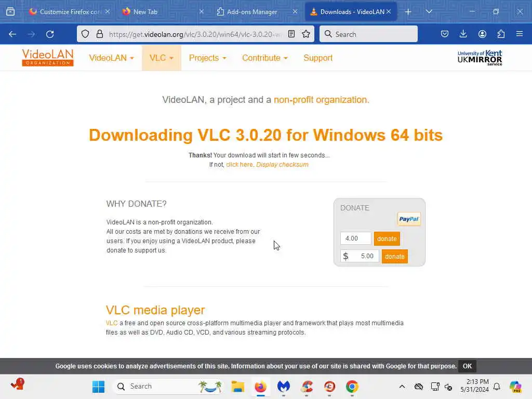Image resolution: width=532 pixels, height=399 pixels.
Task: Open CCleaner icon in taskbar
Action: pyautogui.click(x=307, y=387)
